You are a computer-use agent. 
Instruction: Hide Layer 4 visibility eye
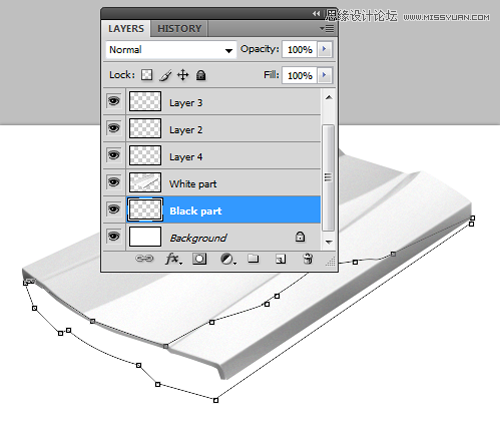[114, 155]
